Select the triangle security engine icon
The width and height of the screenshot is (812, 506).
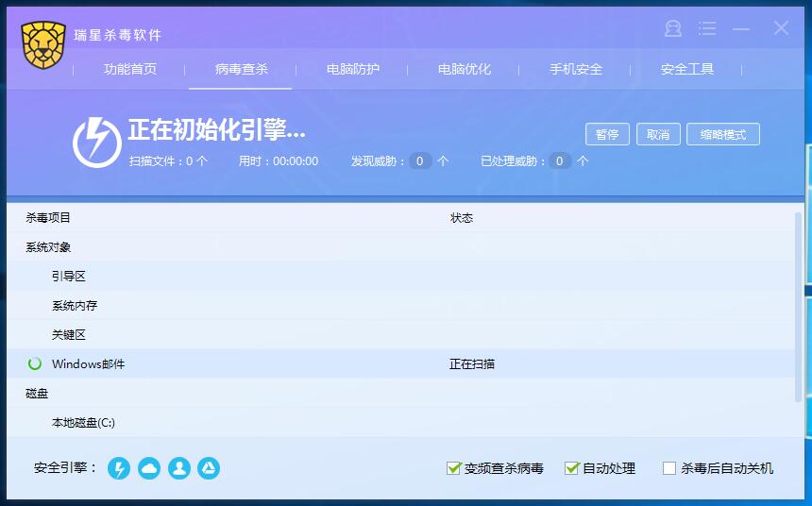click(x=209, y=468)
